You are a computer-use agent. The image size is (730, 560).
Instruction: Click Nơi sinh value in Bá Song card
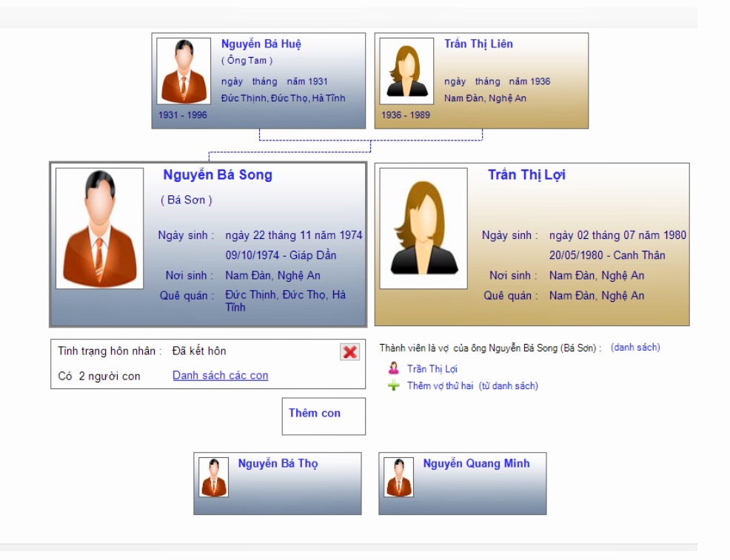click(x=272, y=276)
